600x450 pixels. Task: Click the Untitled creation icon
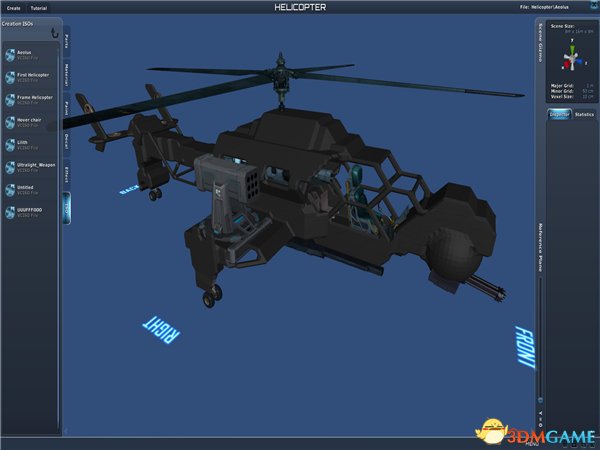10,189
